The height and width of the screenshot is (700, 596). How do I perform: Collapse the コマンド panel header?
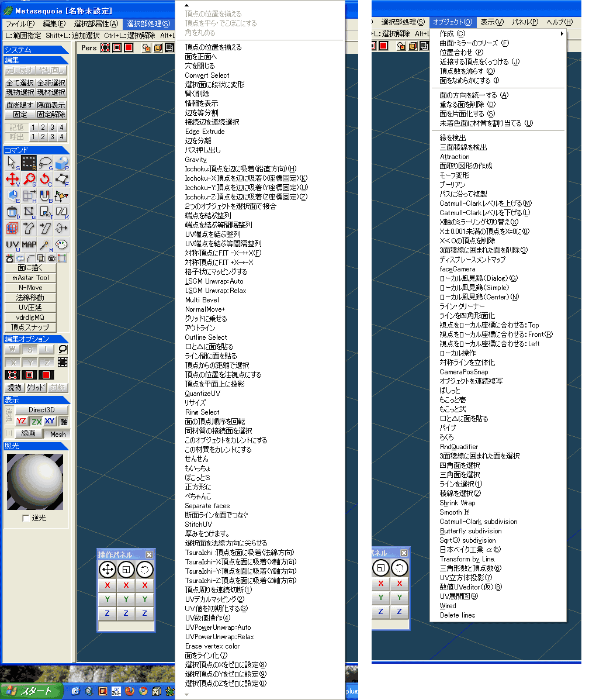[x=36, y=150]
